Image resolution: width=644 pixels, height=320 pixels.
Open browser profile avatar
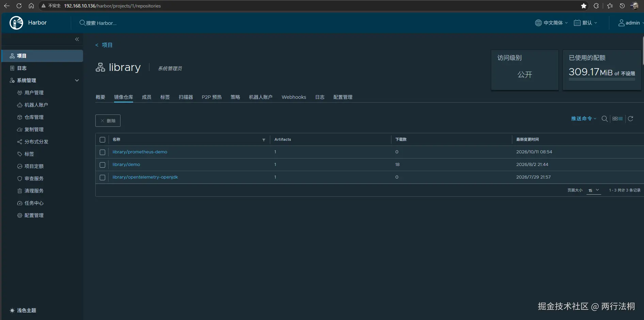tap(635, 6)
